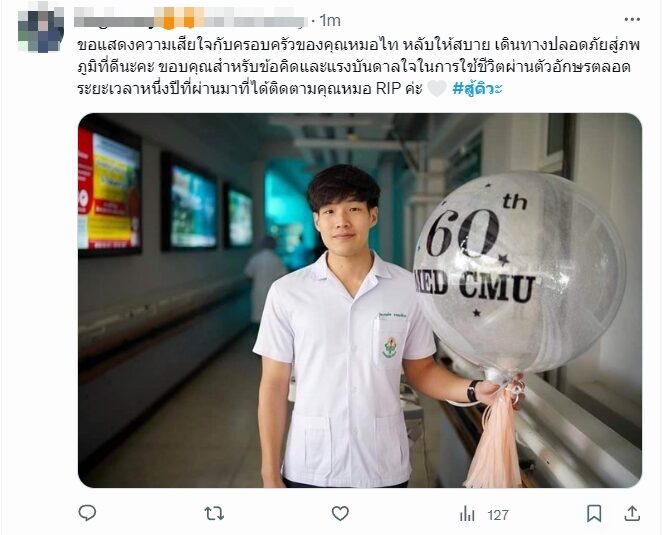Bookmark this post
Screen dimensions: 663x535
click(594, 513)
